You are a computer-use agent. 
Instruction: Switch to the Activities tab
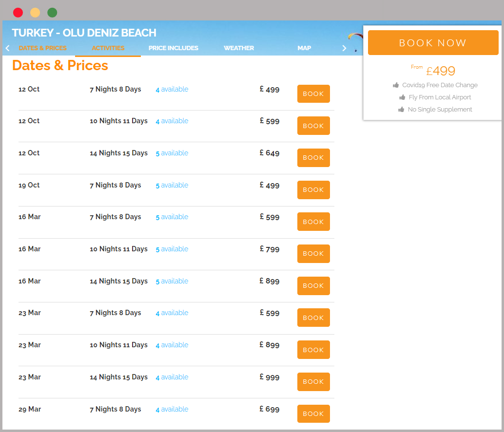click(x=108, y=48)
